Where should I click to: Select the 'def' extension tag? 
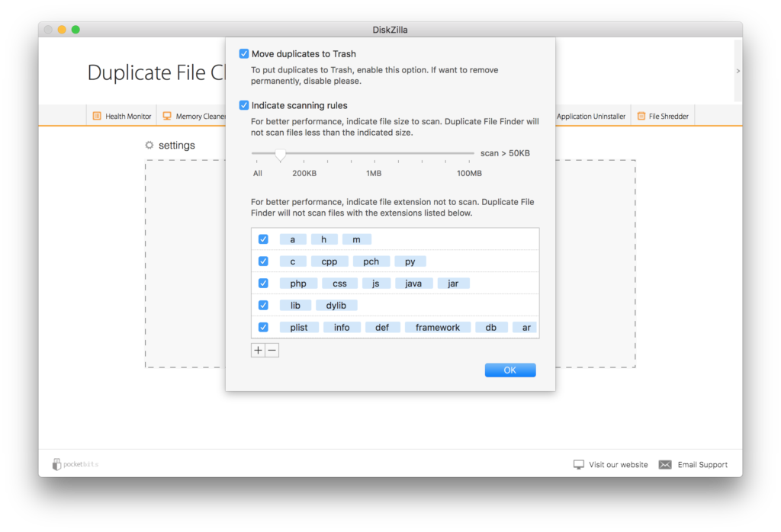tap(382, 327)
